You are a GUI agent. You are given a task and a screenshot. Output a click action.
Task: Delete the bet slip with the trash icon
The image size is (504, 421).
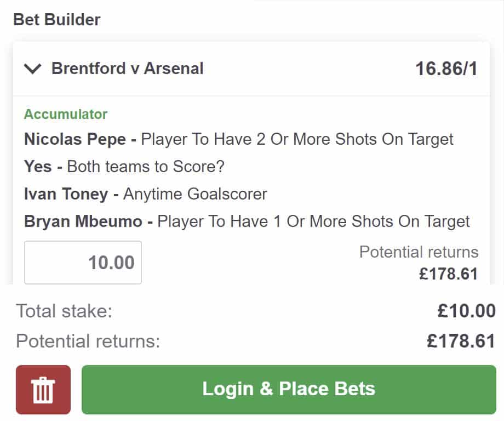(x=43, y=390)
